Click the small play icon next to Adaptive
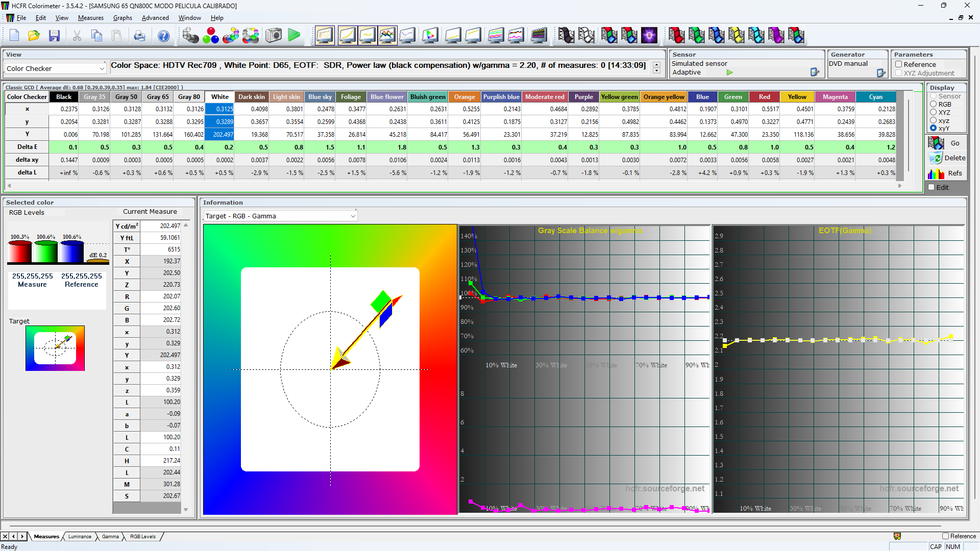This screenshot has width=980, height=551. [x=729, y=72]
